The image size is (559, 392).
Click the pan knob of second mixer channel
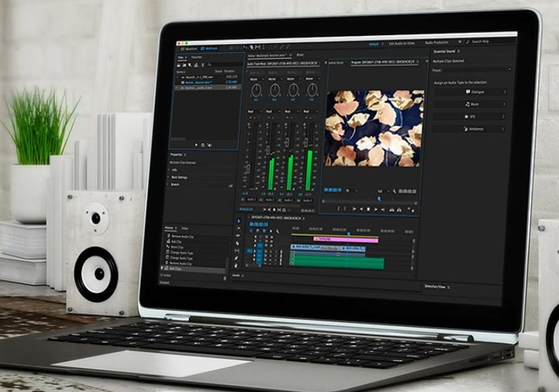275,90
